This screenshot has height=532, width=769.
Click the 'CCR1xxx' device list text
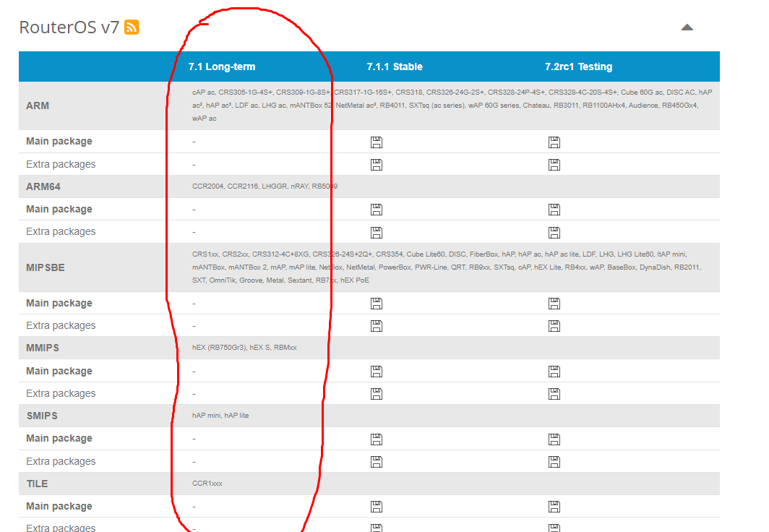(207, 484)
